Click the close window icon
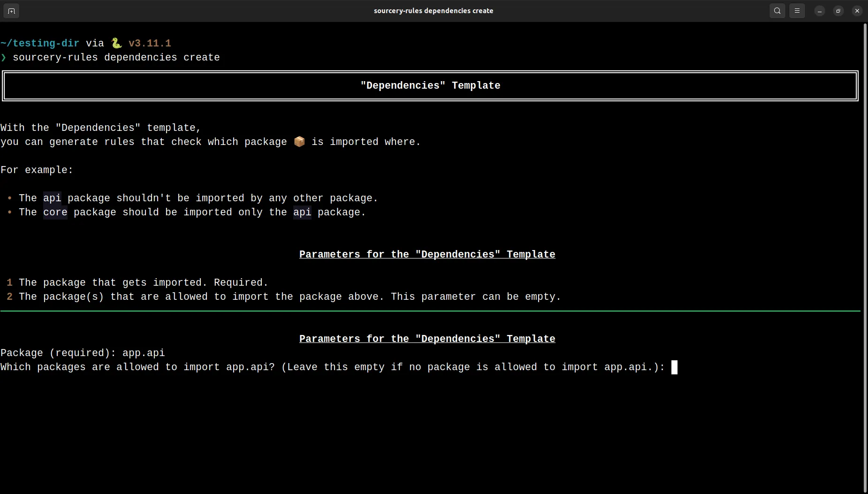 point(857,10)
